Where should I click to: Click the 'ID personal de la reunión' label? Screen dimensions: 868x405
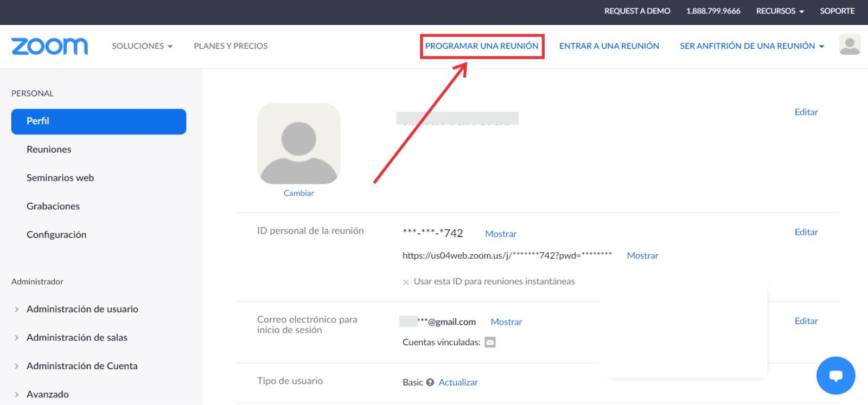coord(310,231)
